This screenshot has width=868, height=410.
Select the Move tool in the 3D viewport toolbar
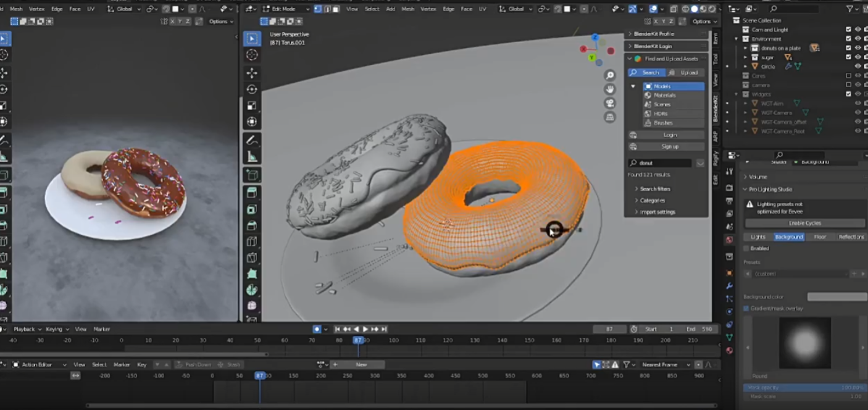click(x=252, y=73)
